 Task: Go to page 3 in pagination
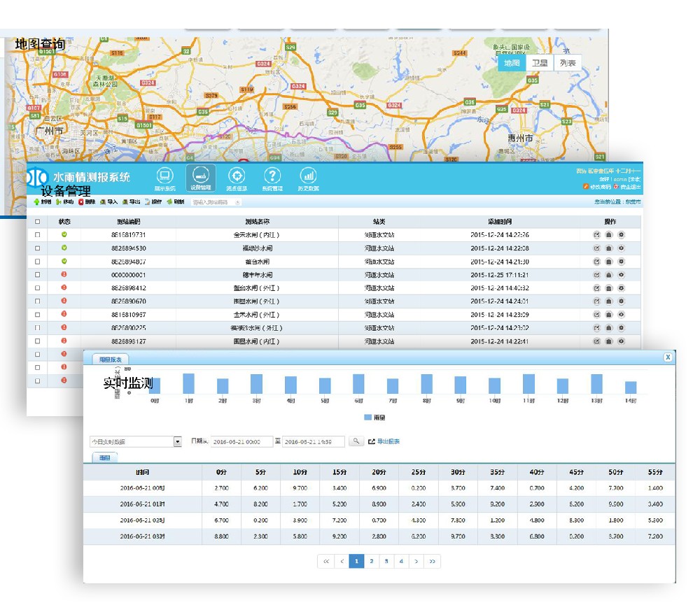pos(386,561)
